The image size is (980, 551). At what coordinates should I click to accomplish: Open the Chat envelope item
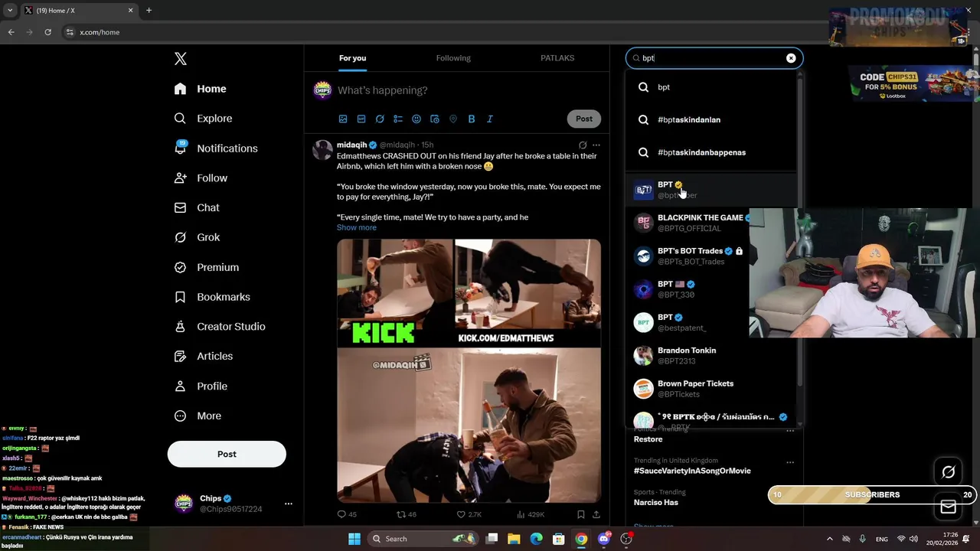(197, 207)
